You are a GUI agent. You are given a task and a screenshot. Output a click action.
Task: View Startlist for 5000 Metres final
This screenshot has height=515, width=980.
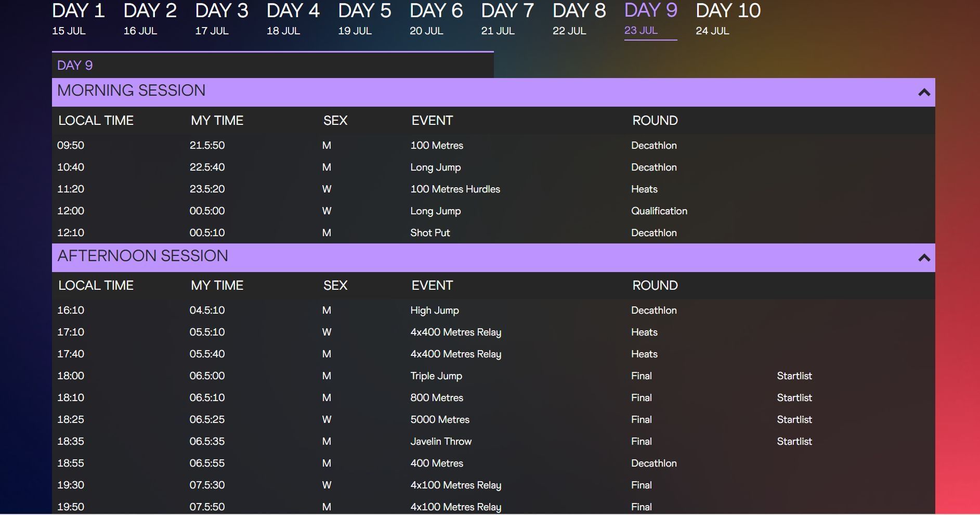(794, 420)
